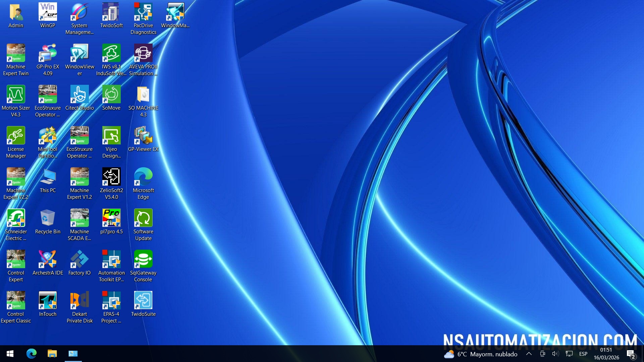Launch InTouch shortcut
644x362 pixels.
(48, 304)
